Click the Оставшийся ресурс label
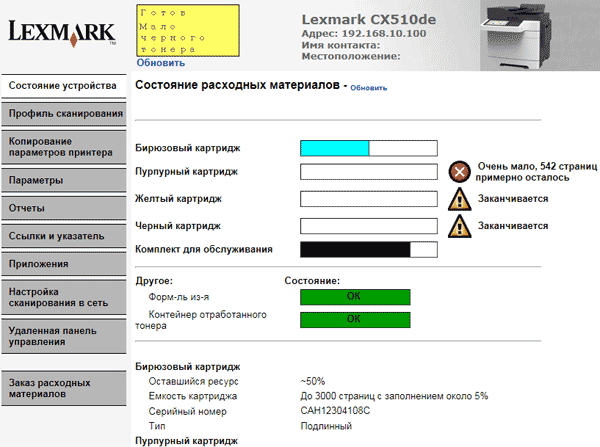The width and height of the screenshot is (600, 447). point(193,381)
